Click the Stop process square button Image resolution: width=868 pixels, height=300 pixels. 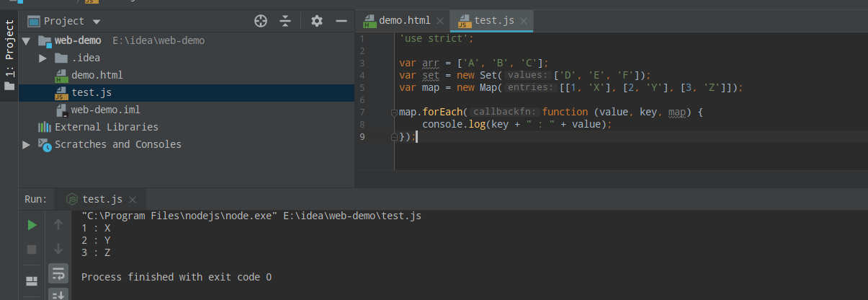point(32,249)
